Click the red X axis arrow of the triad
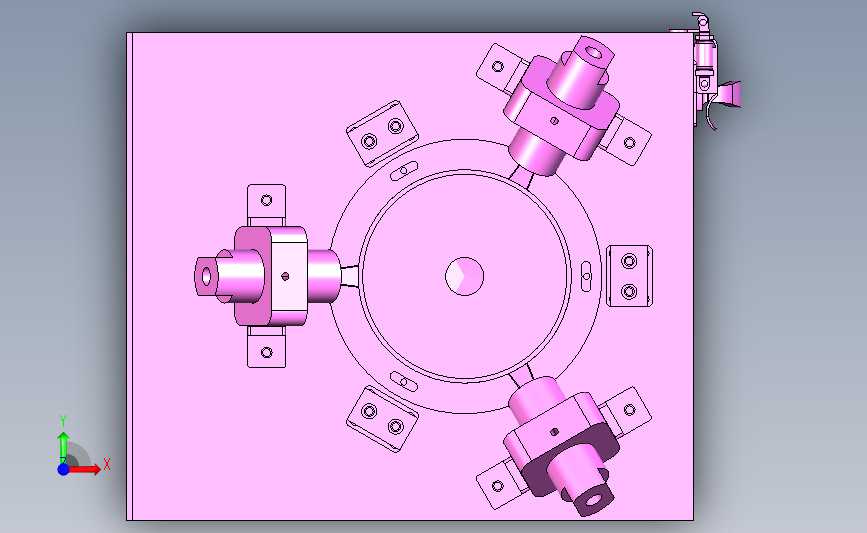The width and height of the screenshot is (867, 533). click(x=84, y=469)
